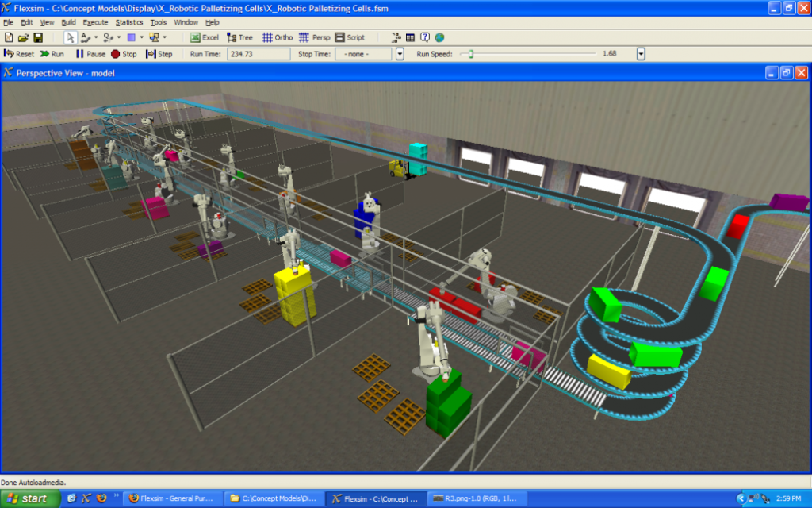This screenshot has height=508, width=812.
Task: Reset the simulation model
Action: (19, 54)
